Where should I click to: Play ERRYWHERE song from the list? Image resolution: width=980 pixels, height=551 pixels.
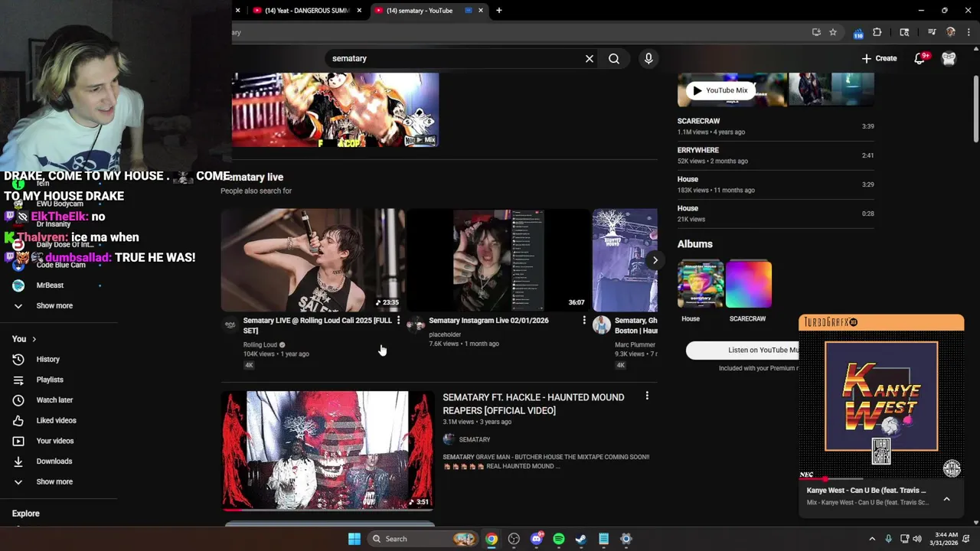(776, 155)
